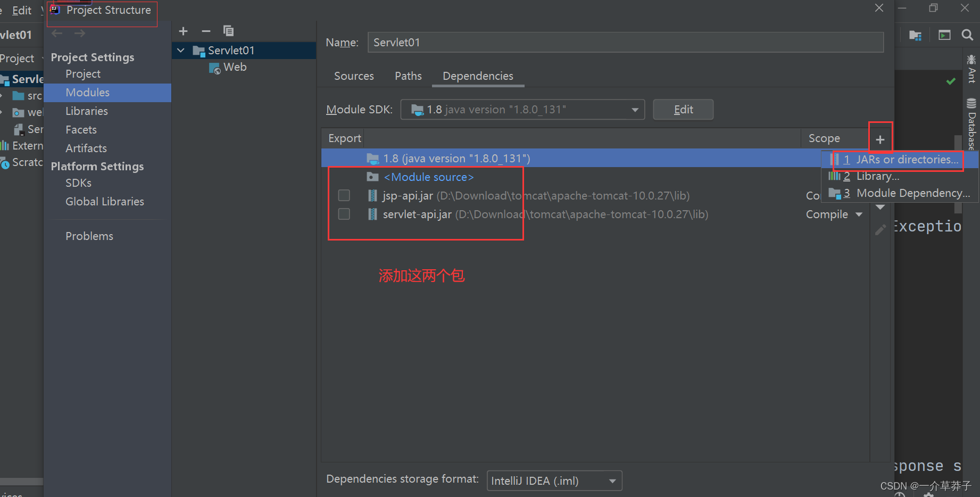
Task: Select the Web facet under Servlet01
Action: point(235,67)
